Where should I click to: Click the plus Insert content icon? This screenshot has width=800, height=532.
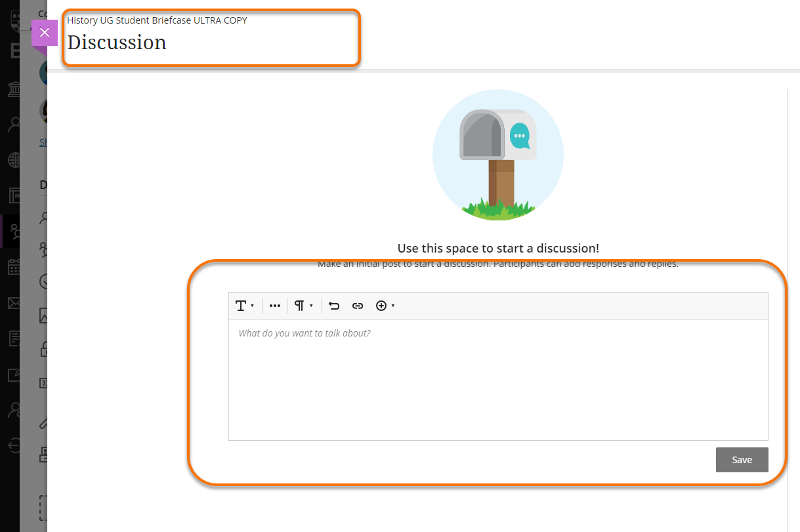381,305
